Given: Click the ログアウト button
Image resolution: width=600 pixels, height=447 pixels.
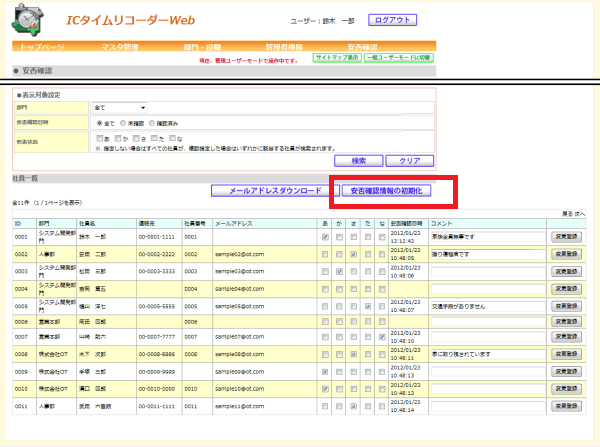Looking at the screenshot, I should pos(392,20).
